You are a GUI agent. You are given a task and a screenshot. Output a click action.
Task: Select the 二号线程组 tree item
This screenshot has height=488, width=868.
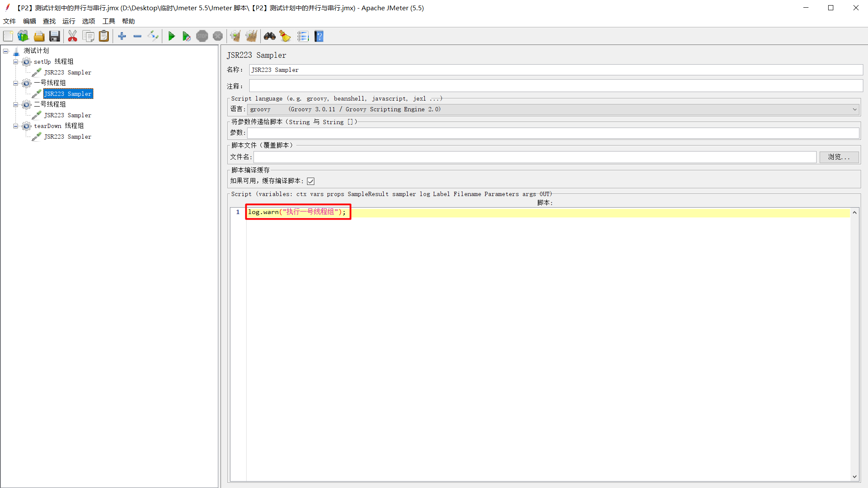[x=50, y=104]
